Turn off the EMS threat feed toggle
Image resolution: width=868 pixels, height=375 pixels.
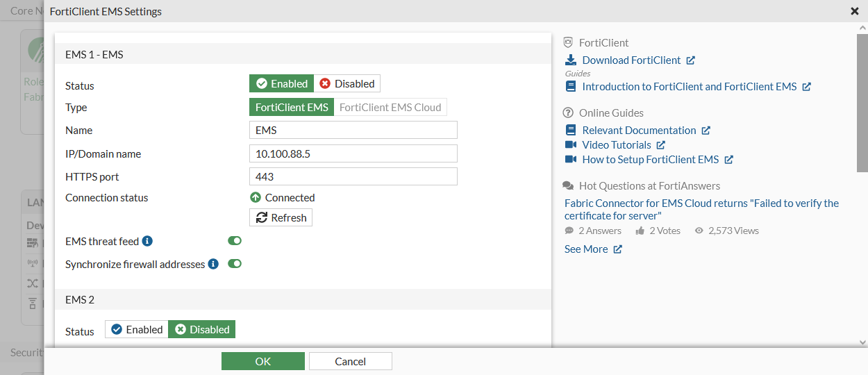(235, 241)
